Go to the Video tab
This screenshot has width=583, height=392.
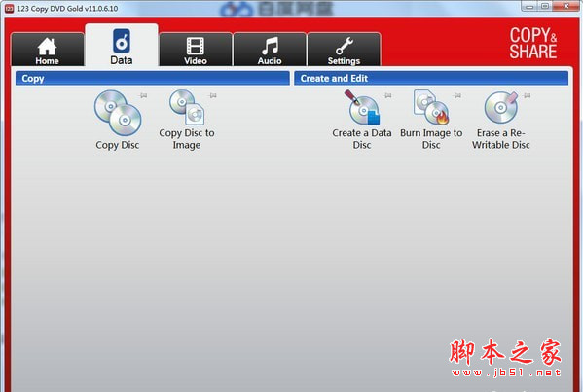tap(196, 50)
